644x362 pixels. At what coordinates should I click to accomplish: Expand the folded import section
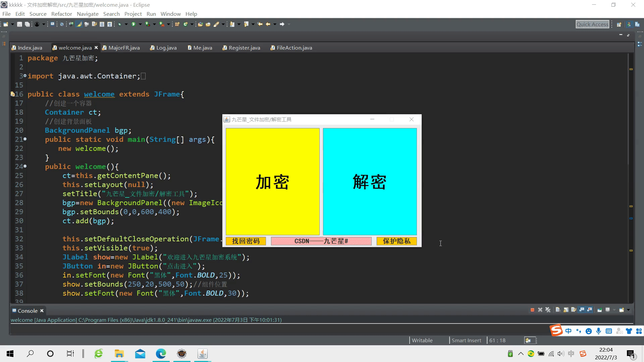pyautogui.click(x=25, y=76)
